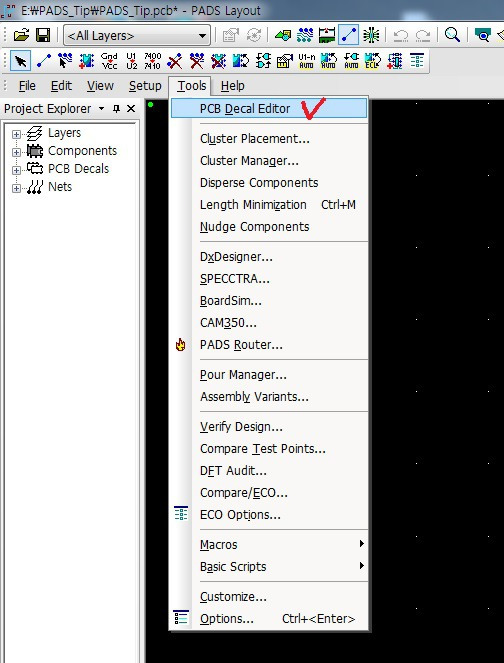Select the Delete Net tool
The width and height of the screenshot is (504, 663).
(197, 61)
